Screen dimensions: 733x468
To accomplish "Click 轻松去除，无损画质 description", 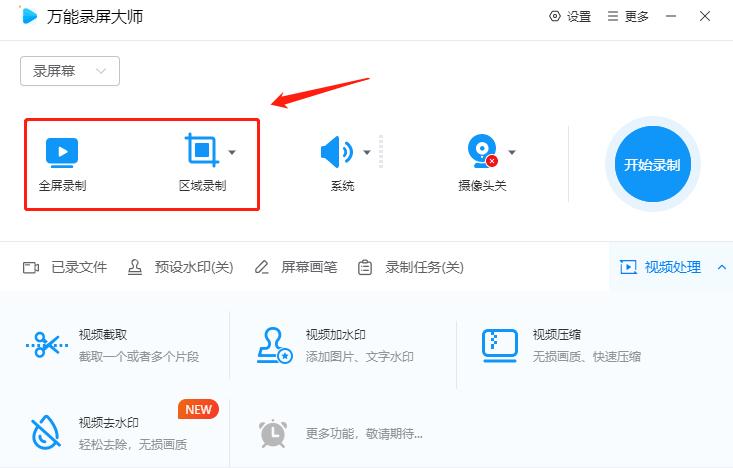I will coord(133,444).
